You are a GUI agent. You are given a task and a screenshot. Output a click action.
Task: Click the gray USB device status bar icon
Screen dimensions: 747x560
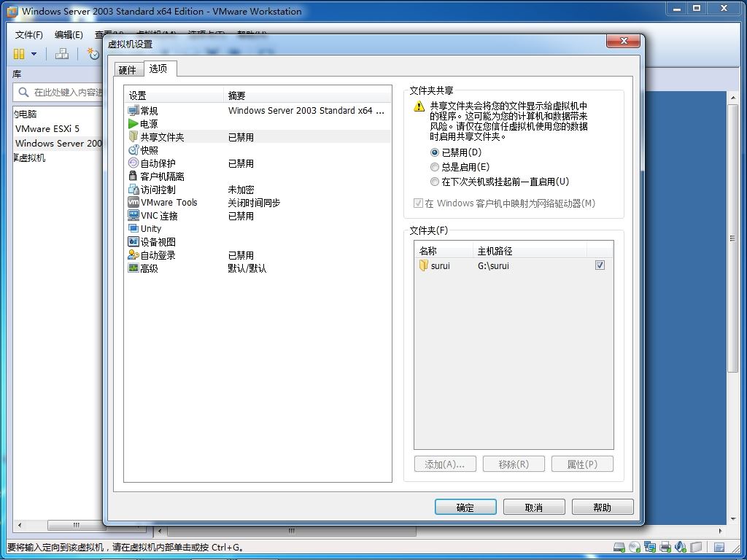(696, 547)
